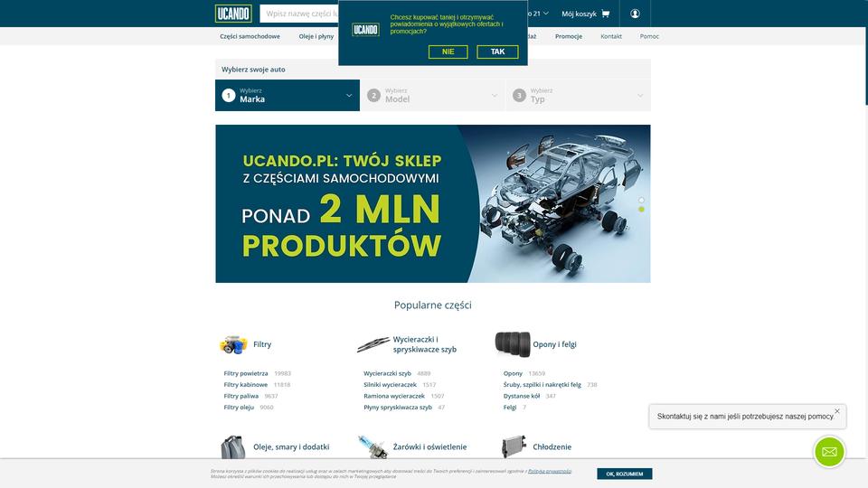Select the second banner slide dot

click(641, 209)
